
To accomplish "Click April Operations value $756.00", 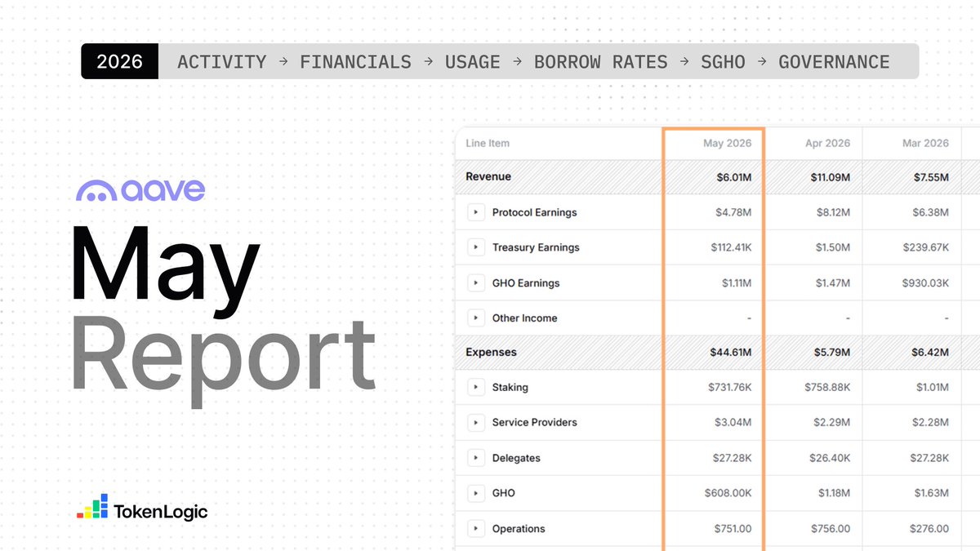I will 831,529.
